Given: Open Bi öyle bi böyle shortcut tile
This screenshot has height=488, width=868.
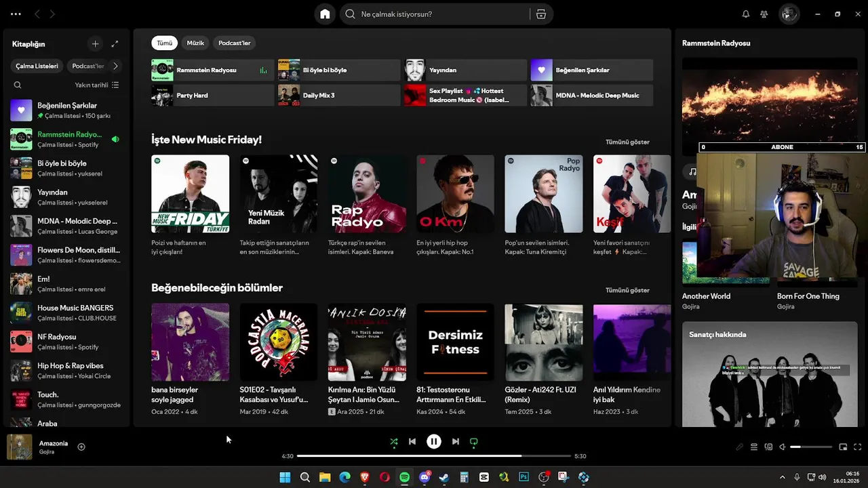Looking at the screenshot, I should pyautogui.click(x=339, y=70).
